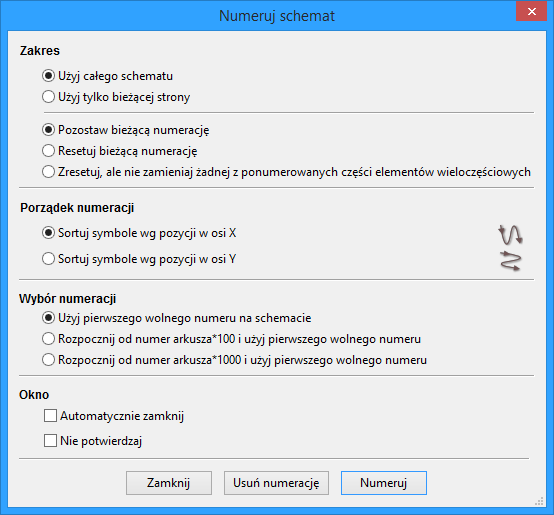Click the 'Zamknij' button
The height and width of the screenshot is (515, 554).
click(x=169, y=483)
